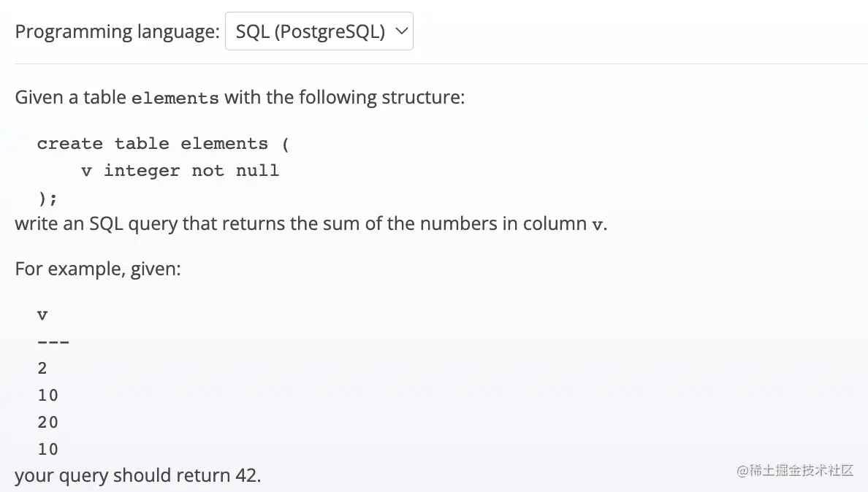Click the last 10 just below the 20

[x=48, y=449]
